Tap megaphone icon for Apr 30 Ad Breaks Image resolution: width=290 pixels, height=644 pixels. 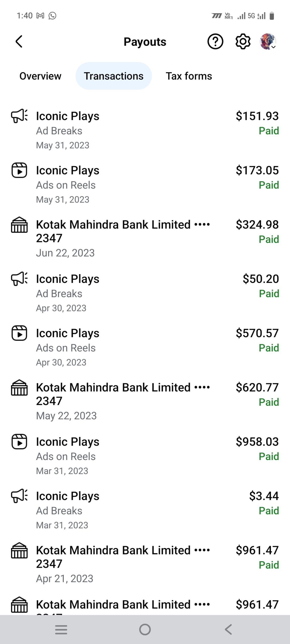pos(19,279)
